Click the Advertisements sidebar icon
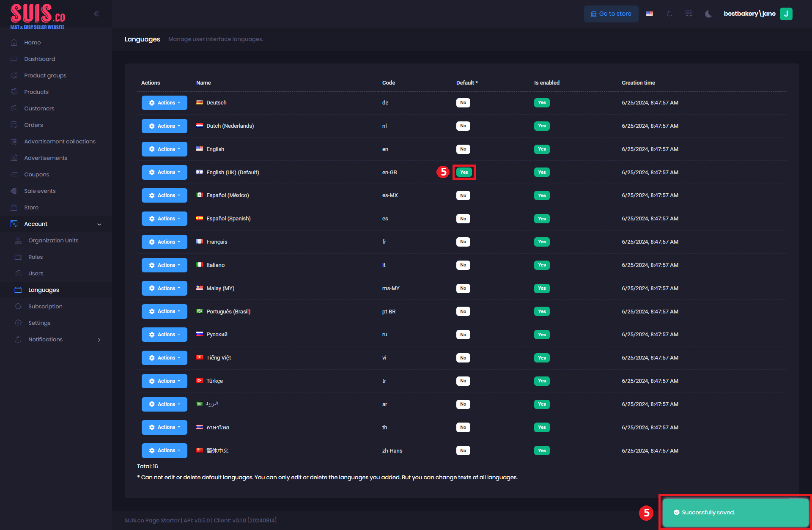Image resolution: width=812 pixels, height=530 pixels. [x=14, y=158]
